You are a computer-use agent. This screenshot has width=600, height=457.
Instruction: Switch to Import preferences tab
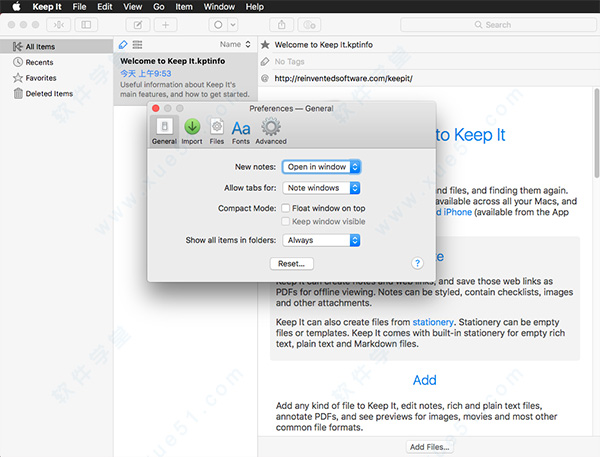(192, 131)
